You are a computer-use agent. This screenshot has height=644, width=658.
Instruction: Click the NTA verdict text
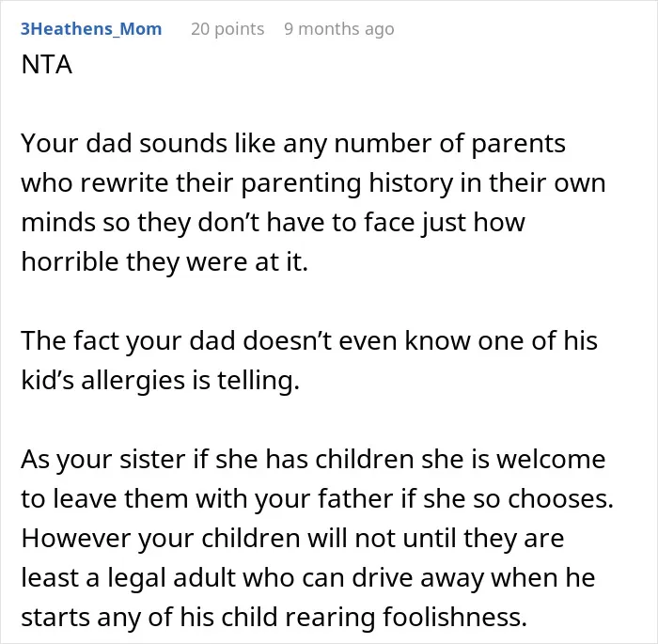(x=47, y=65)
